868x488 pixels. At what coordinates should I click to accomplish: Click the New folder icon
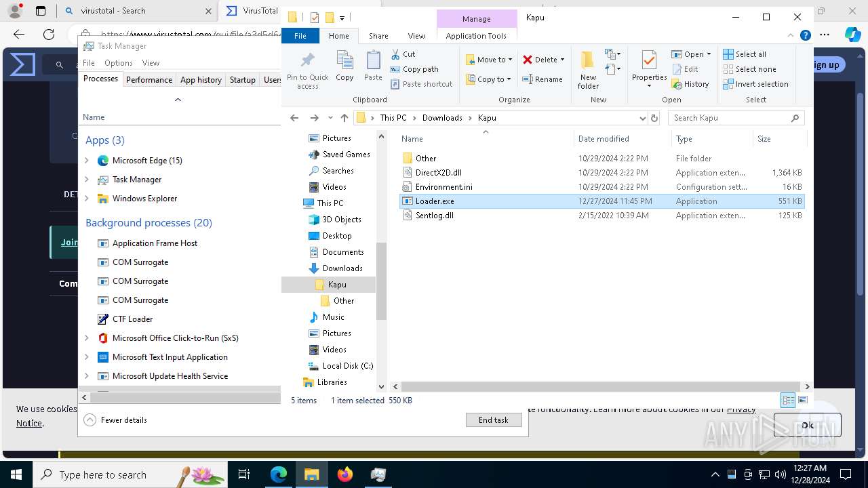click(588, 61)
